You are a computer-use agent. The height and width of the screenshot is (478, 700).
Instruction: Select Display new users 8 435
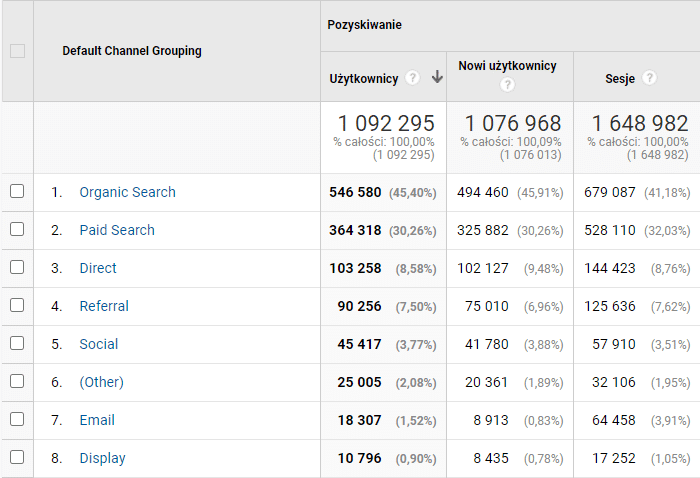(491, 458)
